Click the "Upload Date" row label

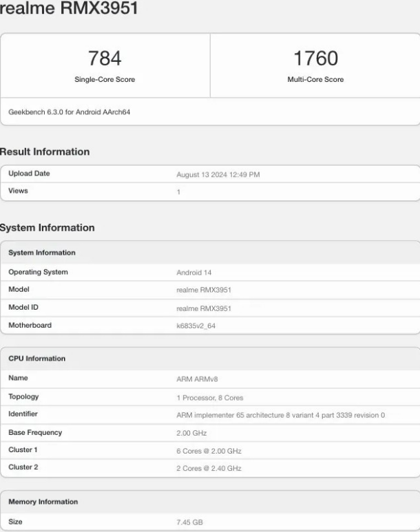tap(29, 173)
